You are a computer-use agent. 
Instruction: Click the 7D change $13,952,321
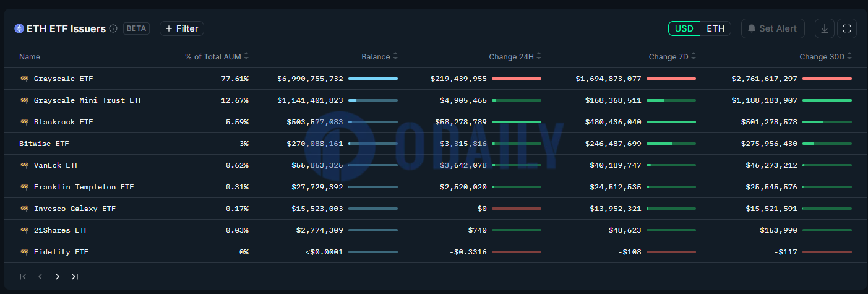point(616,209)
